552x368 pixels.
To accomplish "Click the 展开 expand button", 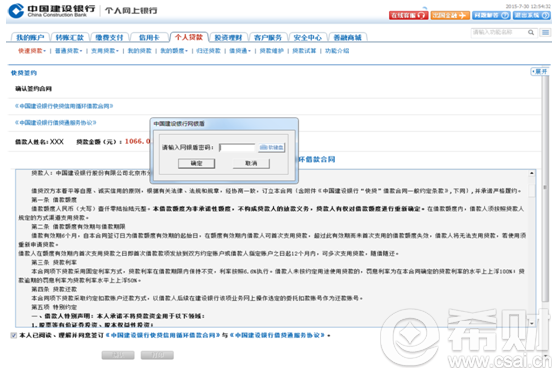I will click(540, 71).
